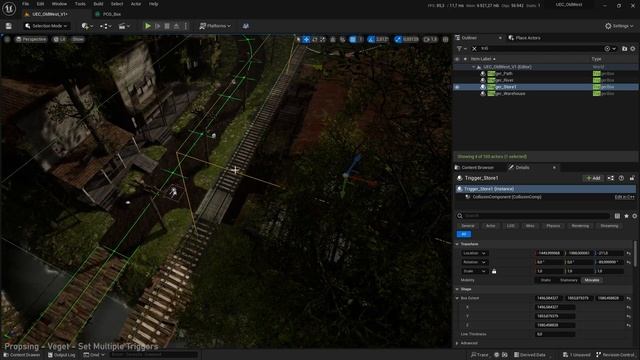
Task: Open Details property matrix grid icon
Action: tap(617, 216)
